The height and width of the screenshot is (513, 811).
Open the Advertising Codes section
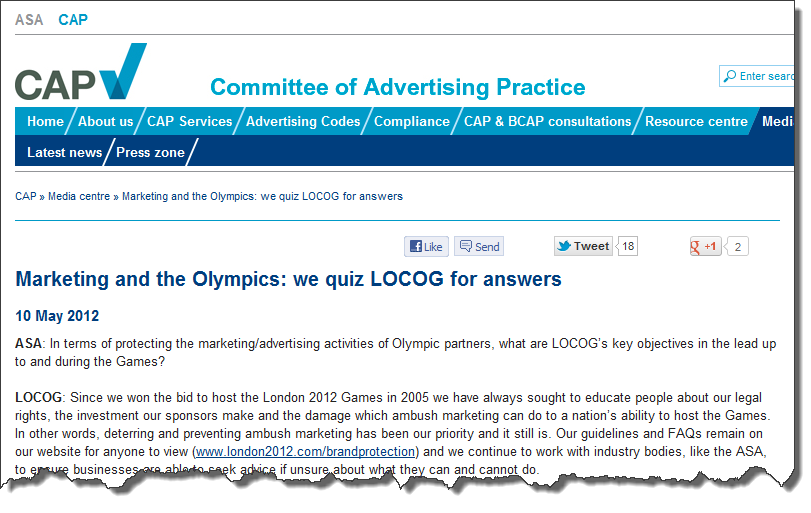tap(303, 122)
